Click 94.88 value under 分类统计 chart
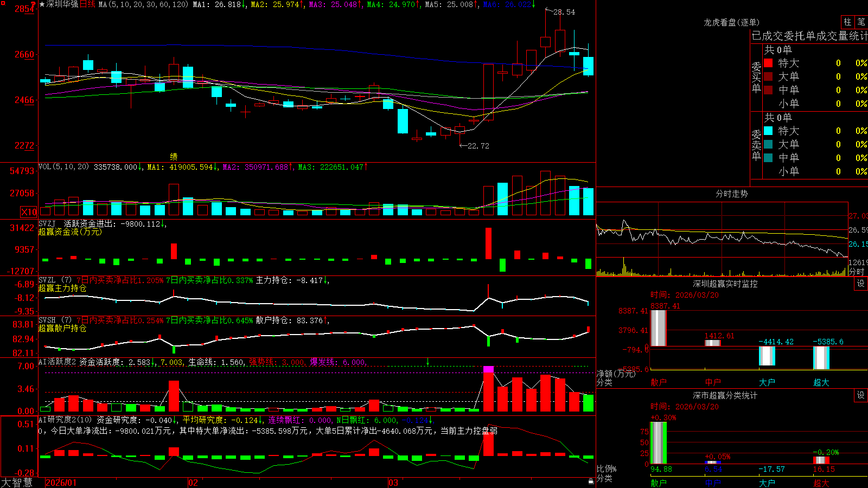The image size is (868, 488). (661, 469)
